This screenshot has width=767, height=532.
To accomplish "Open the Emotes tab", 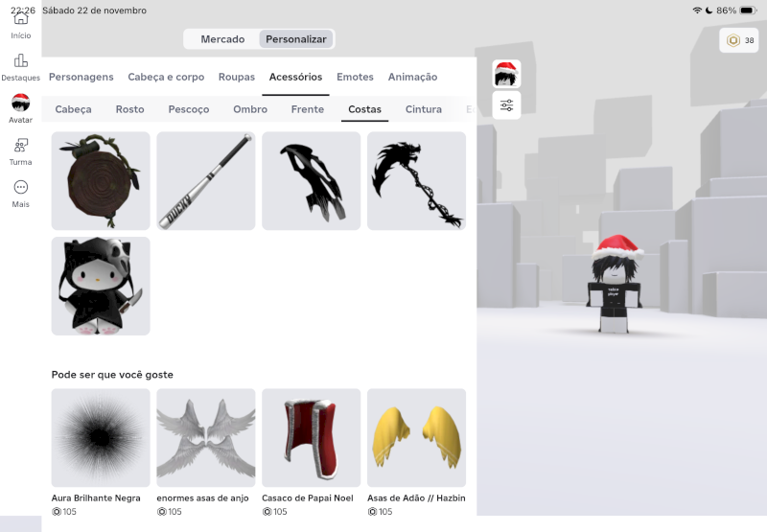I will (355, 77).
